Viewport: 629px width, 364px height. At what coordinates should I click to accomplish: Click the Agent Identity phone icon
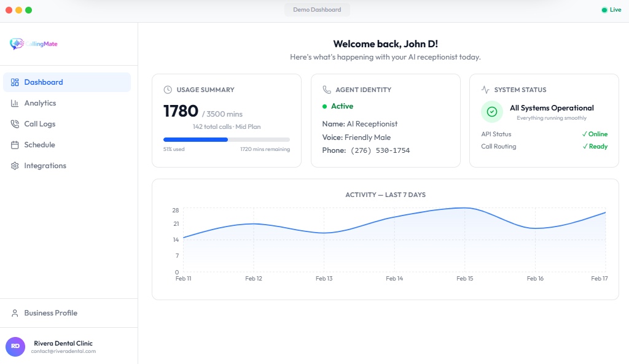tap(327, 90)
